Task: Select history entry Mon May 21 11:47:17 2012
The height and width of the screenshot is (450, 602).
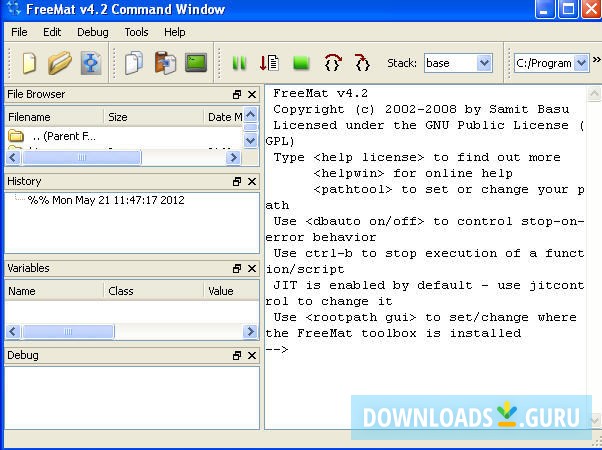Action: pyautogui.click(x=106, y=200)
